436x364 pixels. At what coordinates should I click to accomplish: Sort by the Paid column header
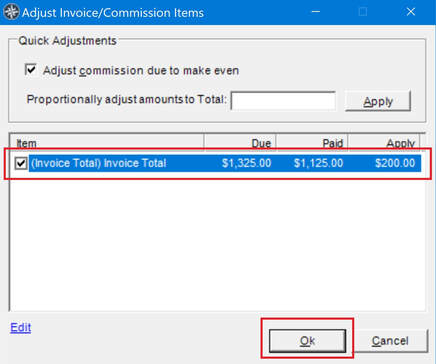(x=312, y=143)
